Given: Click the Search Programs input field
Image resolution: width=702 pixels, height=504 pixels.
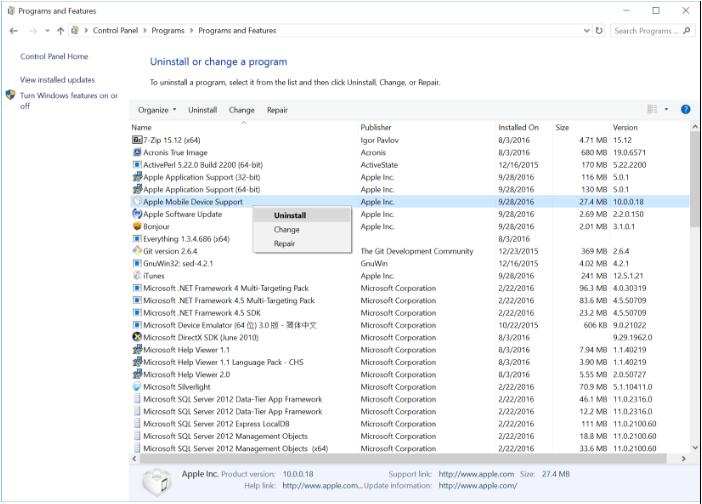Looking at the screenshot, I should coord(645,30).
